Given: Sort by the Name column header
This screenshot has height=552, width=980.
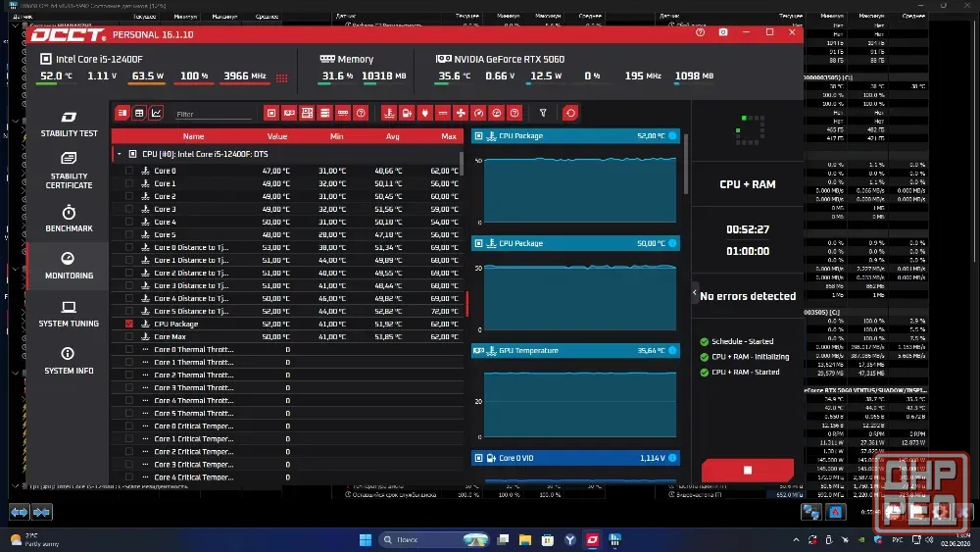Looking at the screenshot, I should tap(193, 136).
